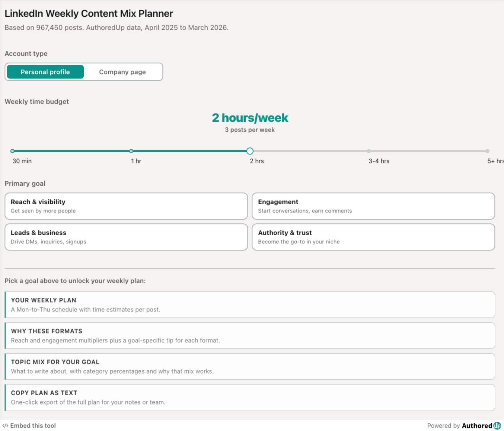Click the Pick a goal above prompt
Screen dimensions: 504x431
click(x=75, y=281)
